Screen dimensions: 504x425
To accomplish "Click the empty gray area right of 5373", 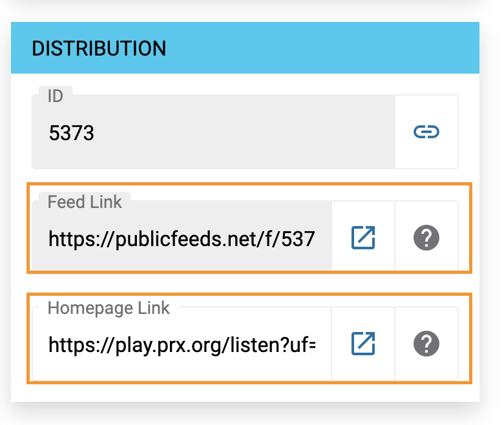I will 244,132.
